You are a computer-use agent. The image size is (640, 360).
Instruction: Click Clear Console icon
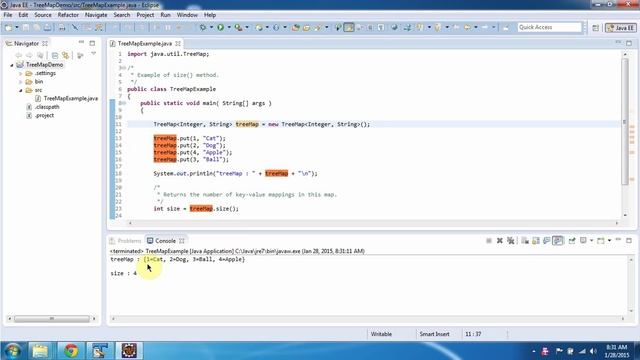point(525,241)
